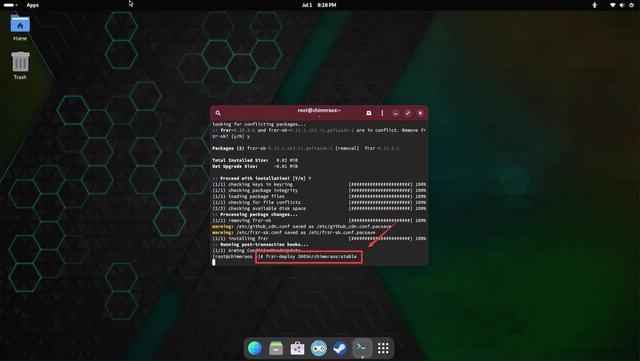This screenshot has width=640, height=361.
Task: Show the applications grid from the dock
Action: point(383,348)
